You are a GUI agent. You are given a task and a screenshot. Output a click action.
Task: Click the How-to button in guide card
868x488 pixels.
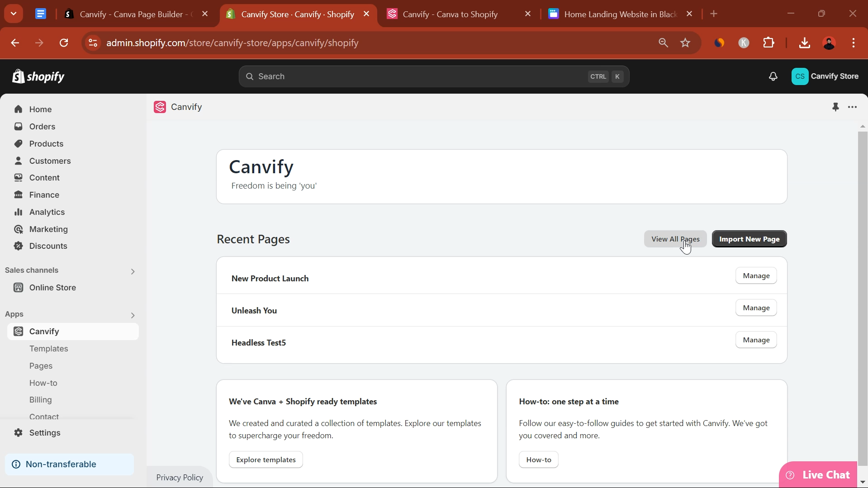[539, 460]
